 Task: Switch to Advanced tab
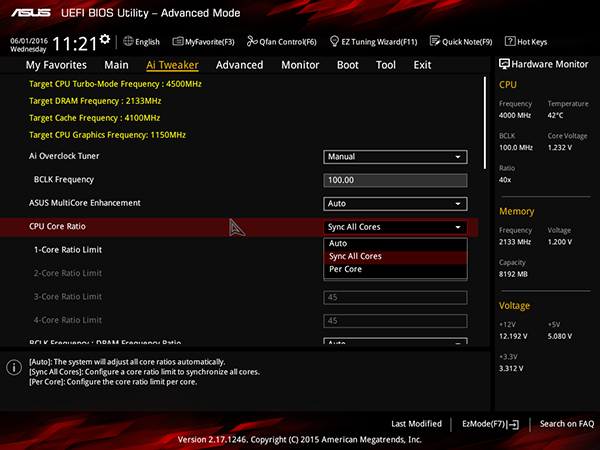pyautogui.click(x=240, y=65)
